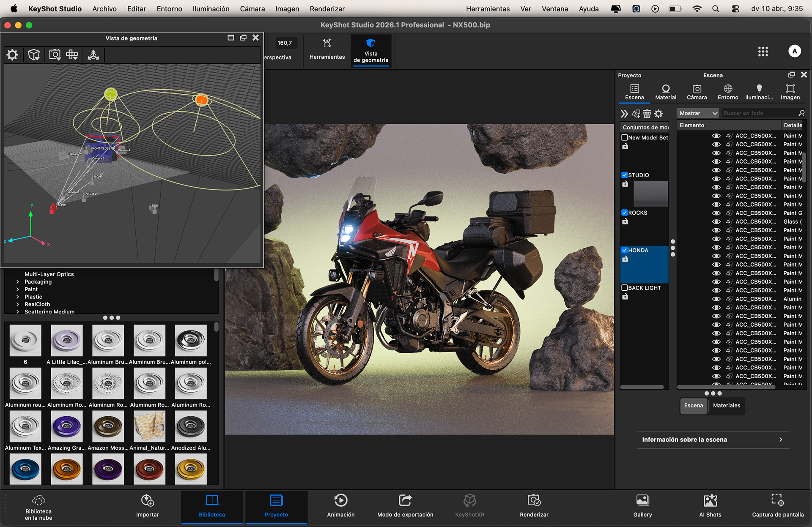Open AI Shots

pos(710,505)
